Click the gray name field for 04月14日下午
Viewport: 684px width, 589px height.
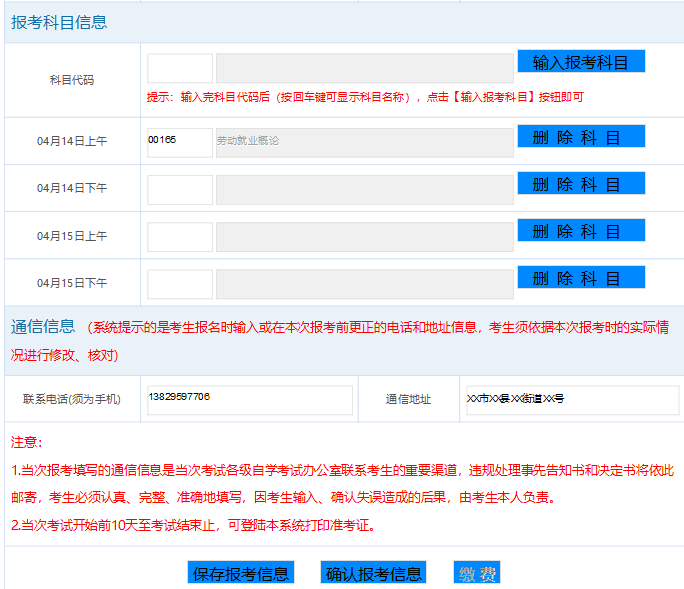(365, 190)
